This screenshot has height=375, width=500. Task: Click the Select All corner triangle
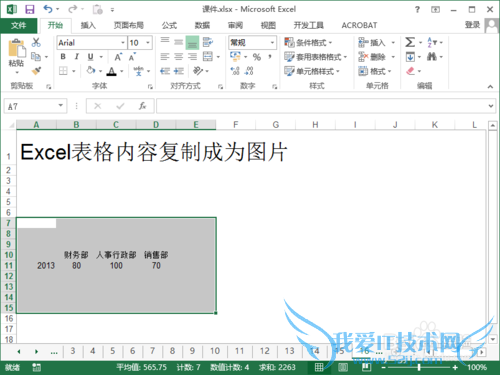[11, 125]
